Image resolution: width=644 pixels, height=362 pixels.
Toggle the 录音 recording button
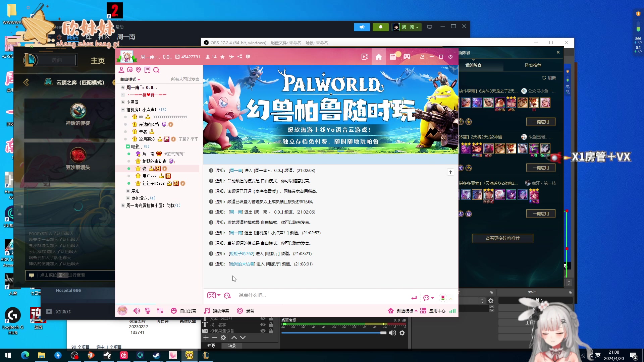pos(246,311)
